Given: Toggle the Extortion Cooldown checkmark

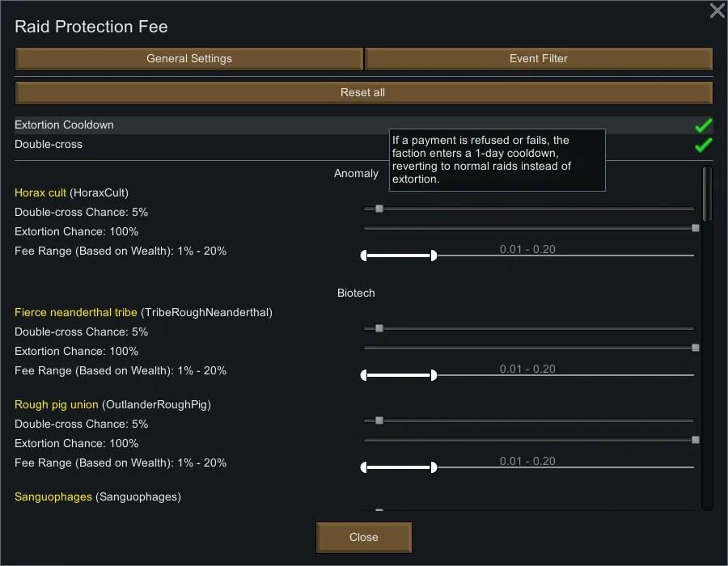Looking at the screenshot, I should tap(703, 125).
